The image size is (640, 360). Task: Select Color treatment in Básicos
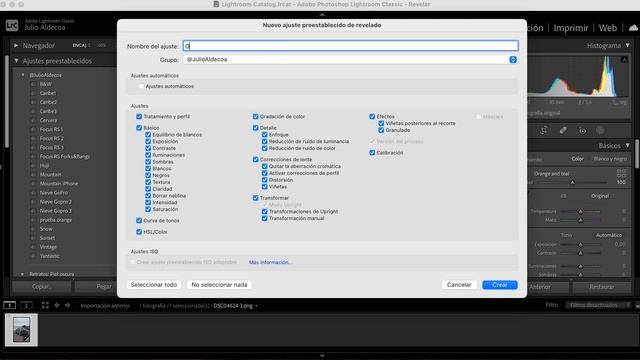click(x=577, y=159)
